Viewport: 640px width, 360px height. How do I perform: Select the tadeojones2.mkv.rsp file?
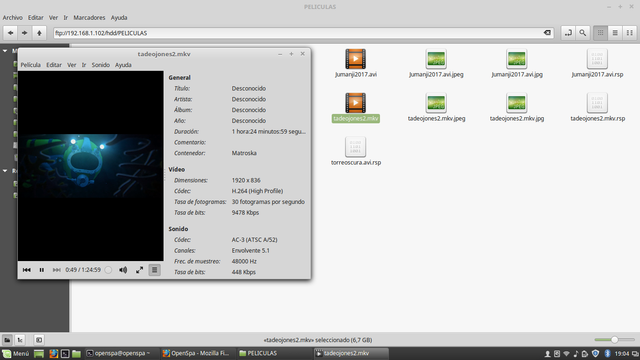pyautogui.click(x=598, y=107)
